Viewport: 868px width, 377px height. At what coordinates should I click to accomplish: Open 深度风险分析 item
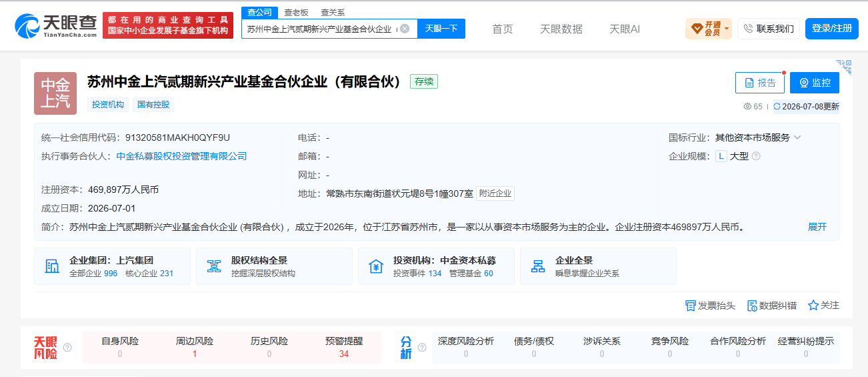coord(466,347)
